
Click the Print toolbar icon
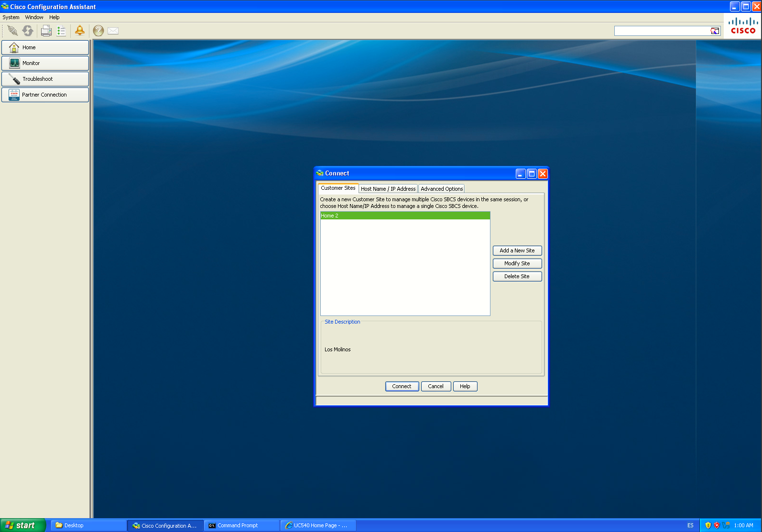[46, 31]
